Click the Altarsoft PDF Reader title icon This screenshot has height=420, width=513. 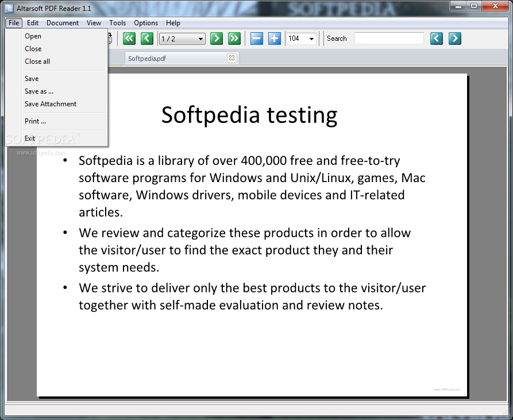click(9, 8)
